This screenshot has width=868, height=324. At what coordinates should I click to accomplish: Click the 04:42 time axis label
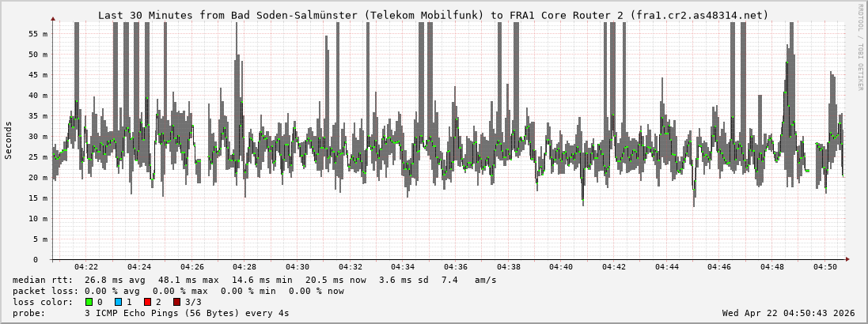pos(614,267)
